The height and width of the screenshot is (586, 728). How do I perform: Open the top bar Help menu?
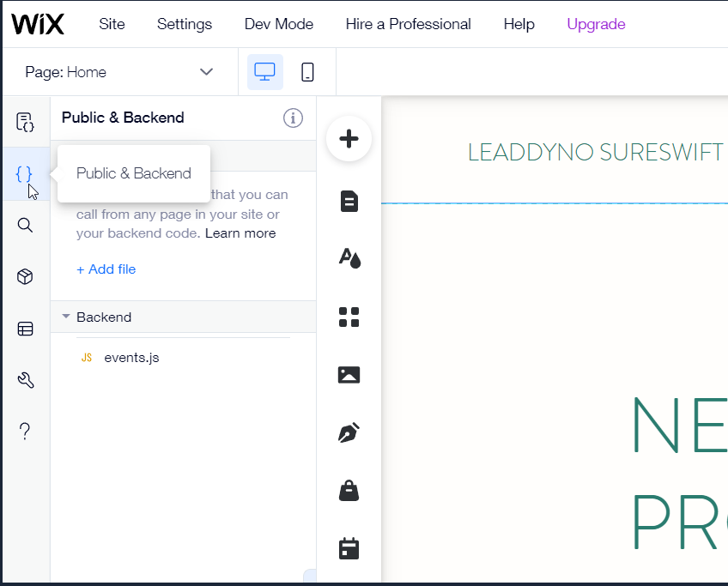point(519,24)
